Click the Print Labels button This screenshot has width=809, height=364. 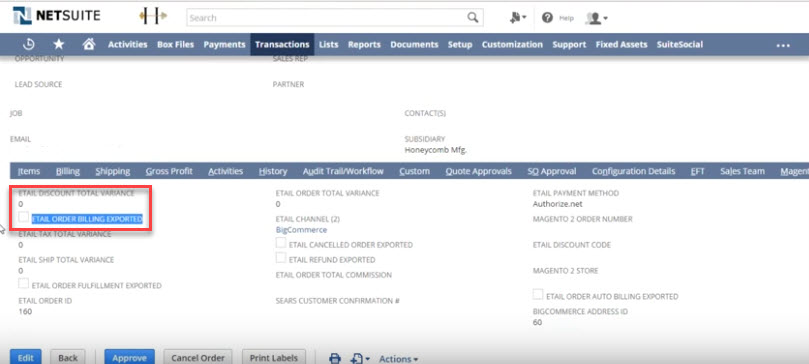coord(273,357)
